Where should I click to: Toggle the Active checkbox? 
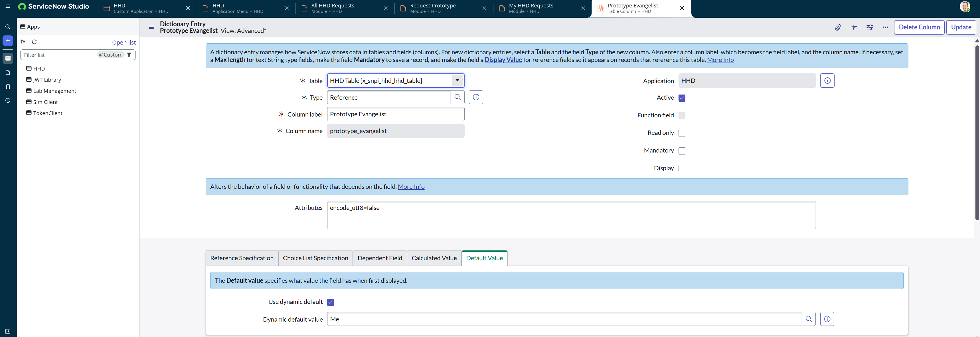682,98
